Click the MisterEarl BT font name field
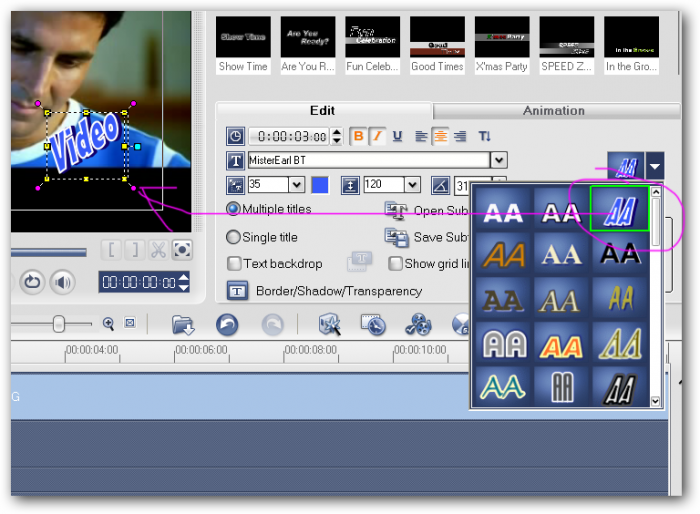700x514 pixels. [369, 160]
